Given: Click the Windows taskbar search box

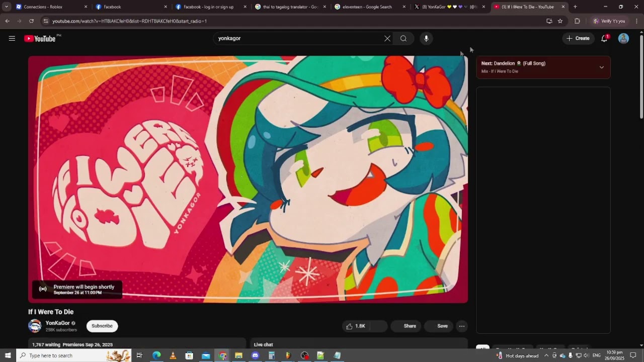Looking at the screenshot, I should pyautogui.click(x=73, y=355).
